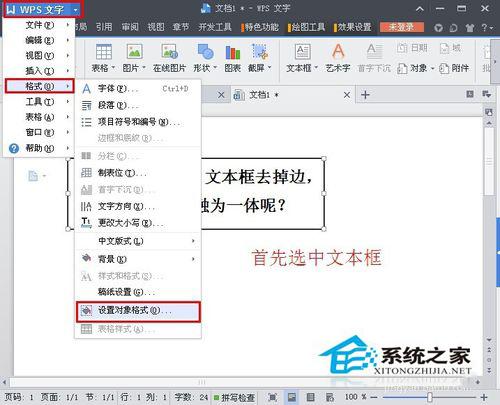Switch to full screen view icon
This screenshot has height=405, width=500.
(272, 397)
